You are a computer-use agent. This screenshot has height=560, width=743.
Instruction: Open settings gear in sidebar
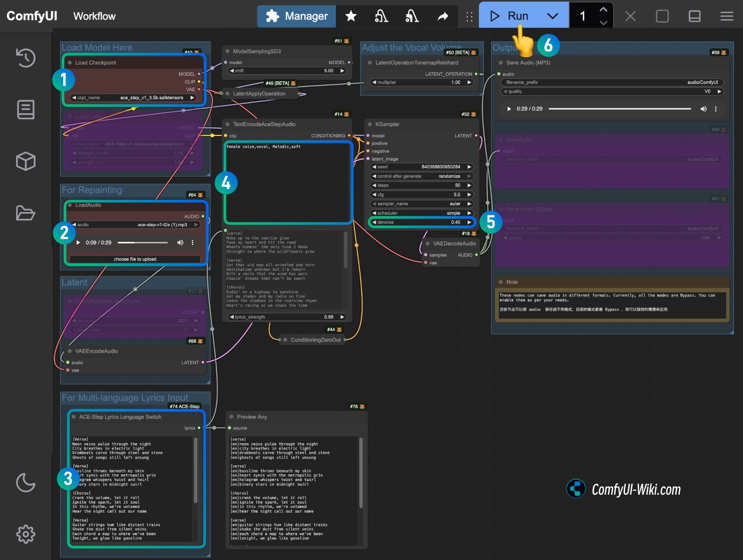(26, 534)
